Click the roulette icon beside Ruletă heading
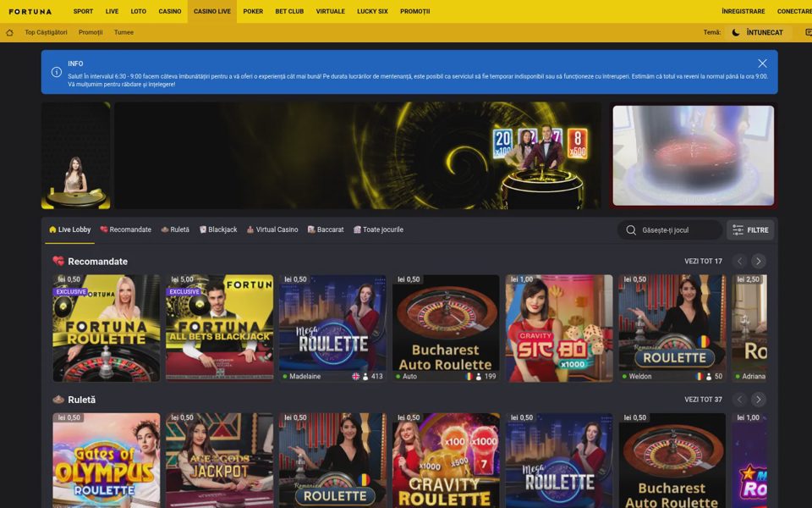 click(x=58, y=400)
